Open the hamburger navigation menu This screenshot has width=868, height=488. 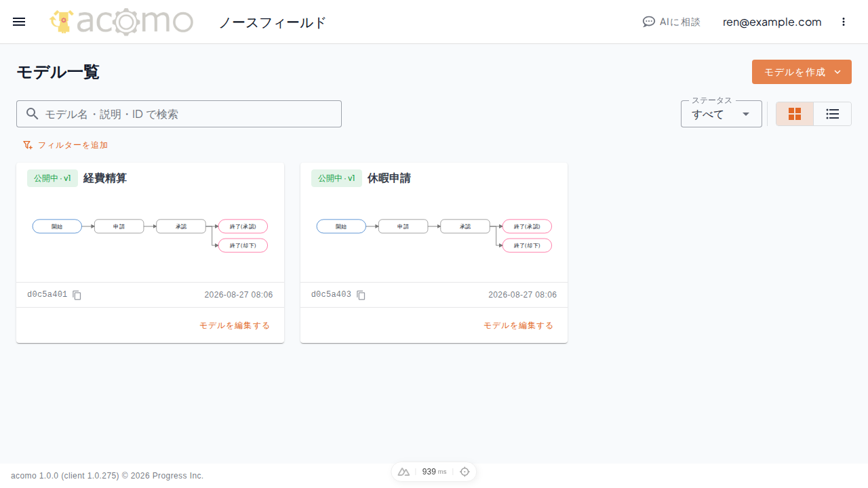[x=19, y=22]
